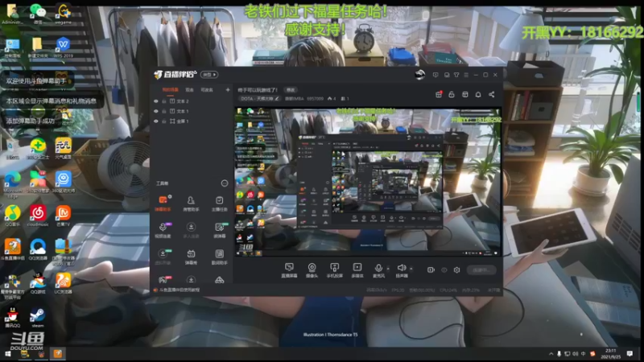Open the cloudmusic desktop shortcut
Image resolution: width=644 pixels, height=362 pixels.
37,216
